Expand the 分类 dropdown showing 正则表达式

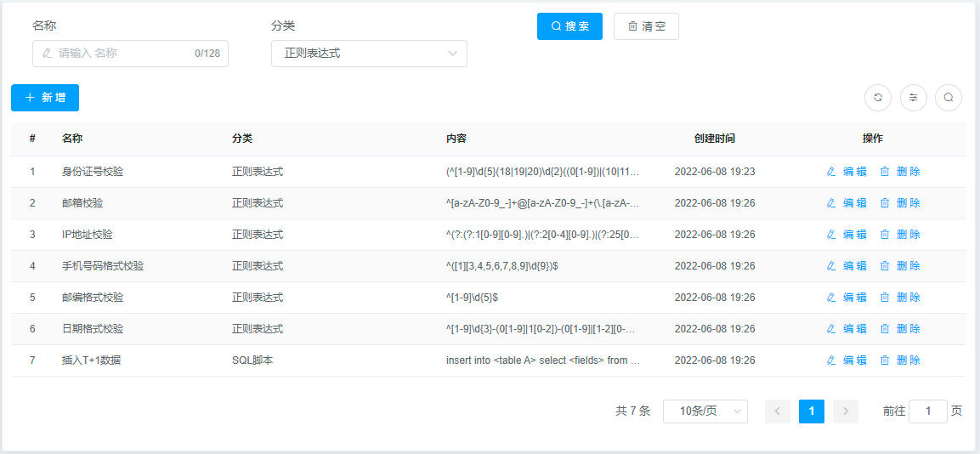point(369,54)
